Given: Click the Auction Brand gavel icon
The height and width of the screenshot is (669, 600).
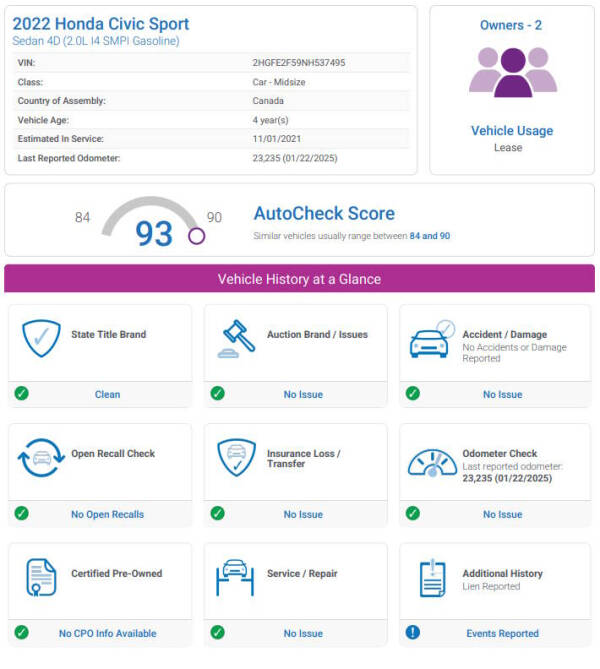Looking at the screenshot, I should pyautogui.click(x=236, y=338).
